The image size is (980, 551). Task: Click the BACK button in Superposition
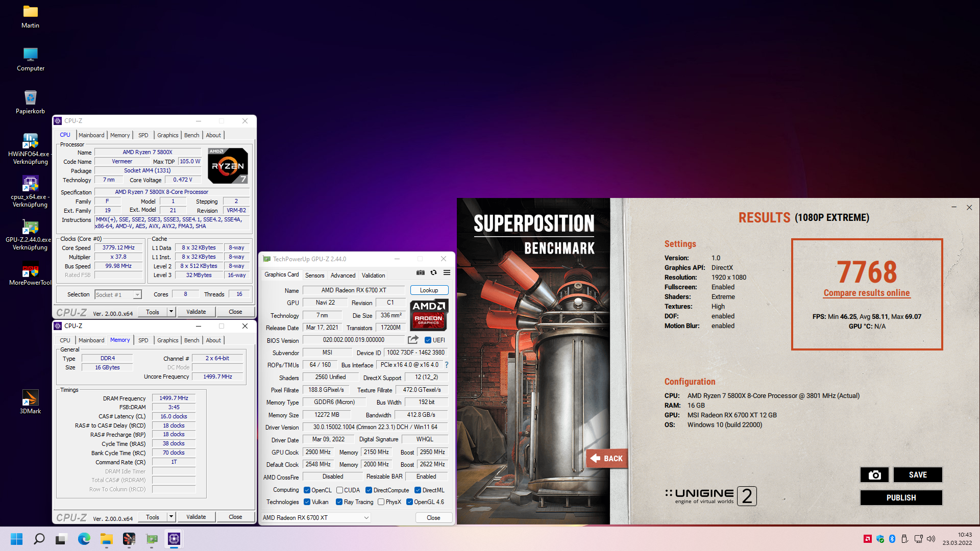(x=606, y=459)
